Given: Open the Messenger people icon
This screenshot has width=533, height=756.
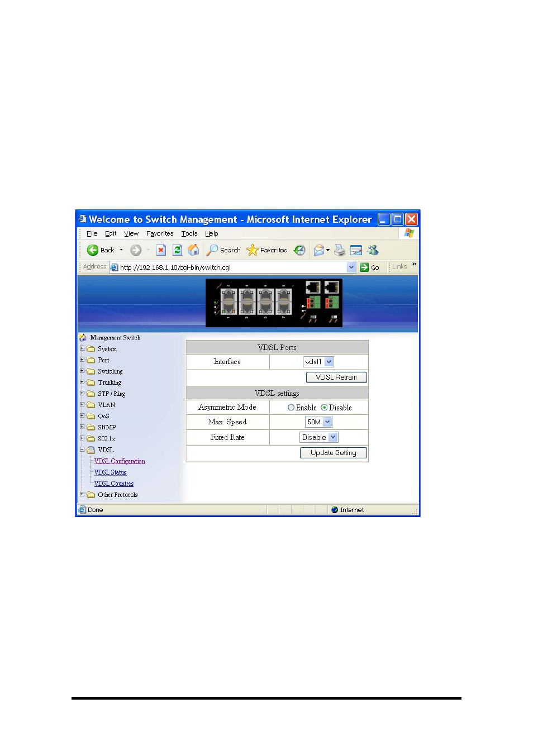Looking at the screenshot, I should tap(373, 250).
